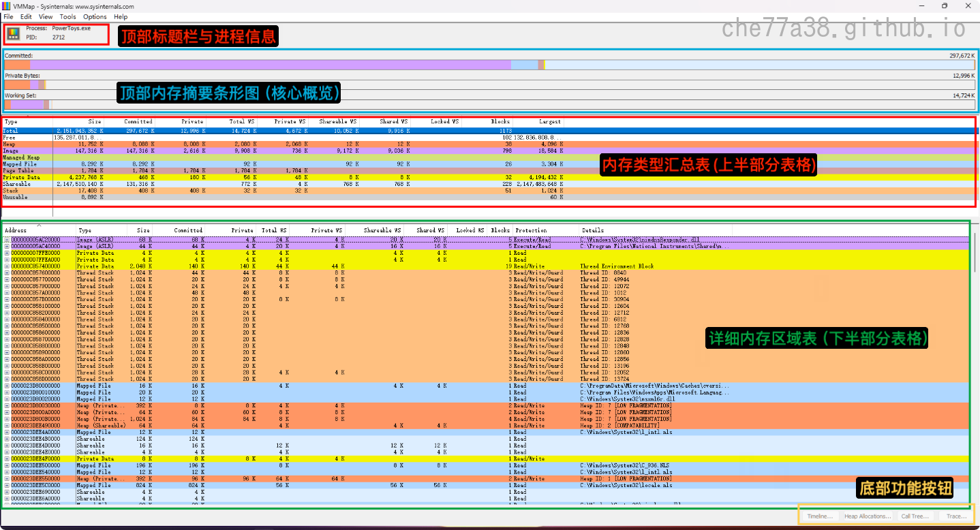980x530 pixels.
Task: Sort details table by Address column header
Action: coord(39,230)
